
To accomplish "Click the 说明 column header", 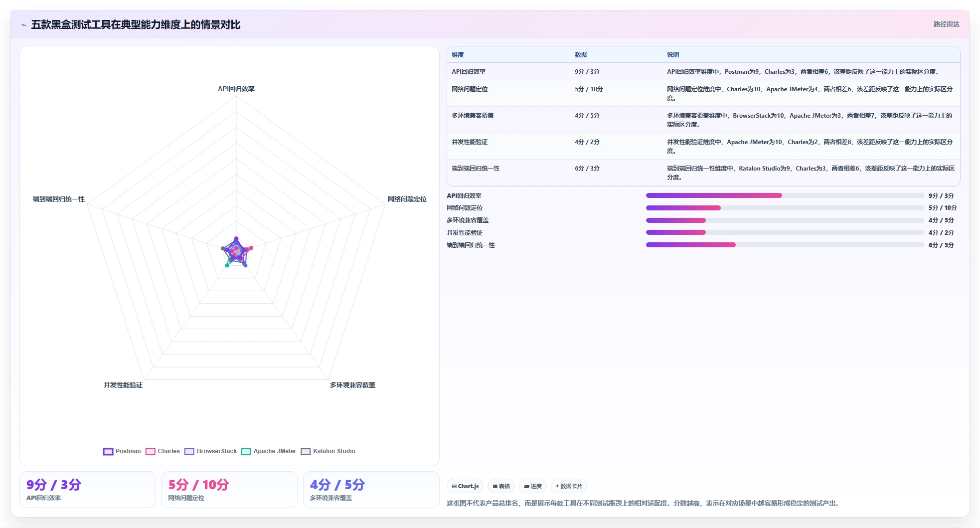I will click(673, 55).
